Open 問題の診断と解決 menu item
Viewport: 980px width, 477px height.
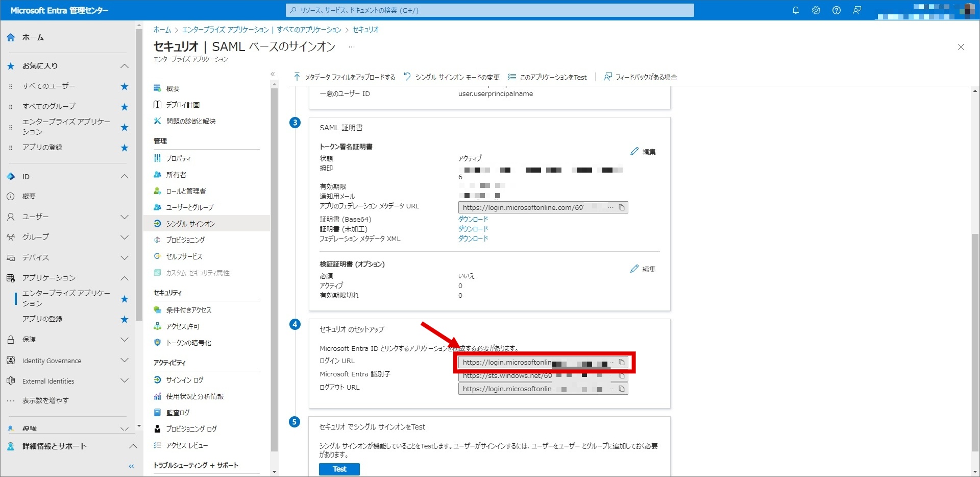tap(191, 121)
